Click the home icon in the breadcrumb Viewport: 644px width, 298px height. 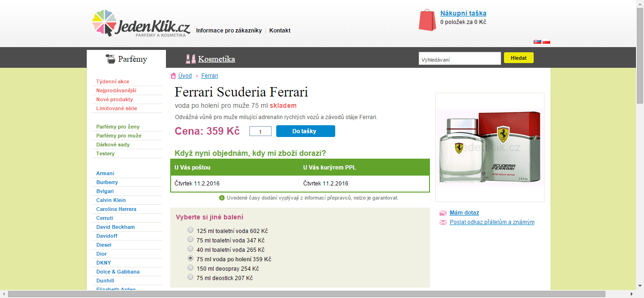pyautogui.click(x=173, y=75)
